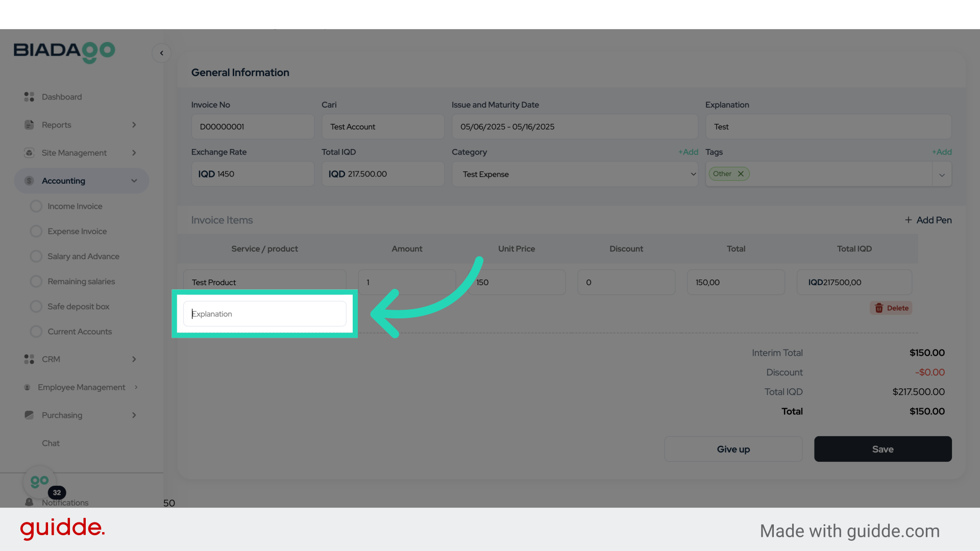This screenshot has width=980, height=551.
Task: Click the Give up button
Action: [x=733, y=449]
